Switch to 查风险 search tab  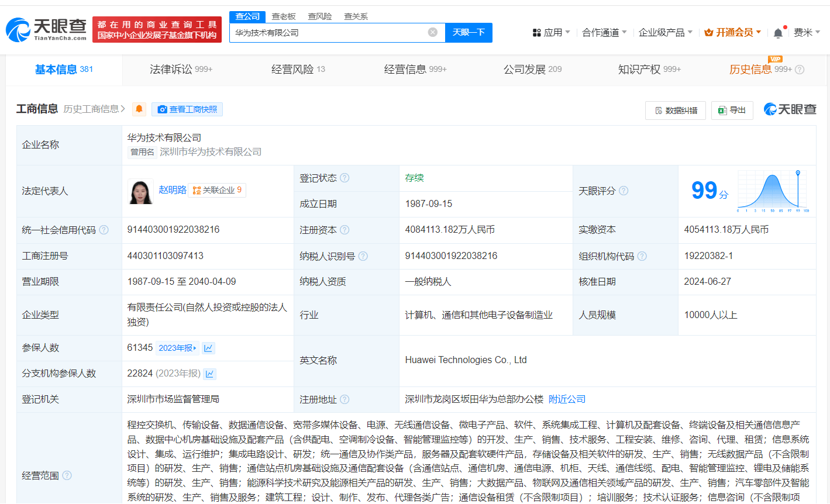pos(320,16)
